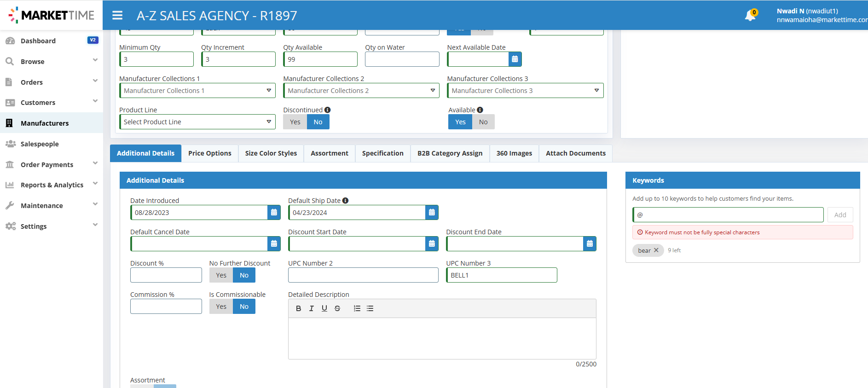Toggle italic in Detailed Description editor

pos(312,308)
